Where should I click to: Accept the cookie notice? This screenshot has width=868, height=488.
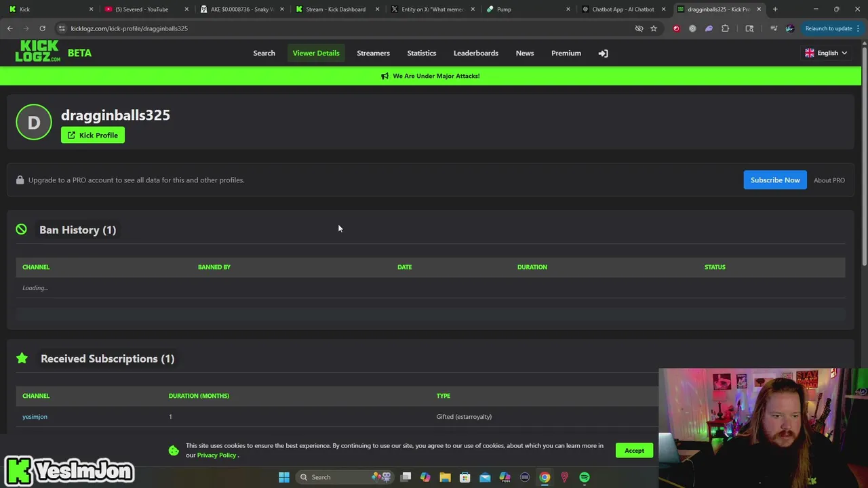pyautogui.click(x=634, y=450)
